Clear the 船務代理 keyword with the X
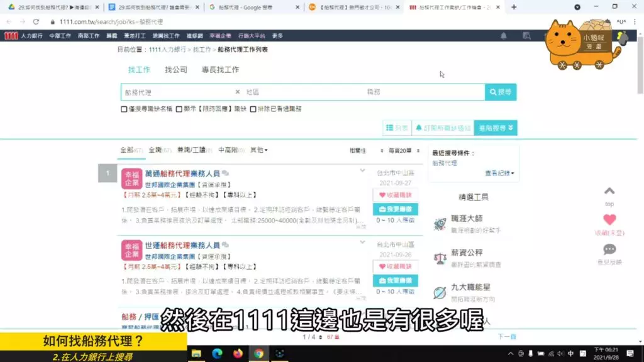The height and width of the screenshot is (362, 644). pos(237,92)
